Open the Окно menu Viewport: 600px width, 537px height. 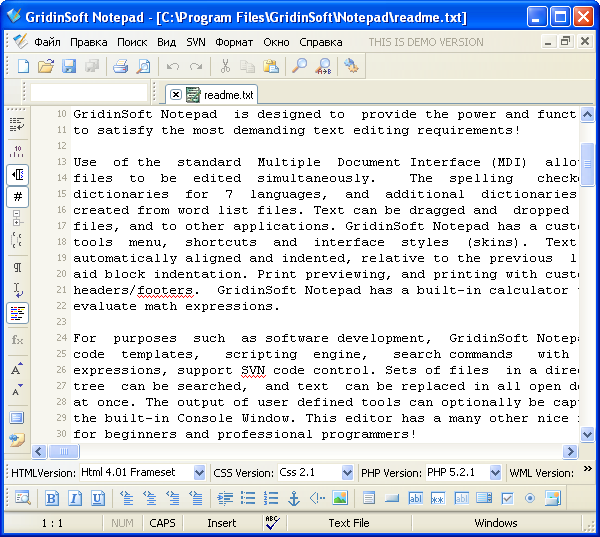(x=276, y=42)
